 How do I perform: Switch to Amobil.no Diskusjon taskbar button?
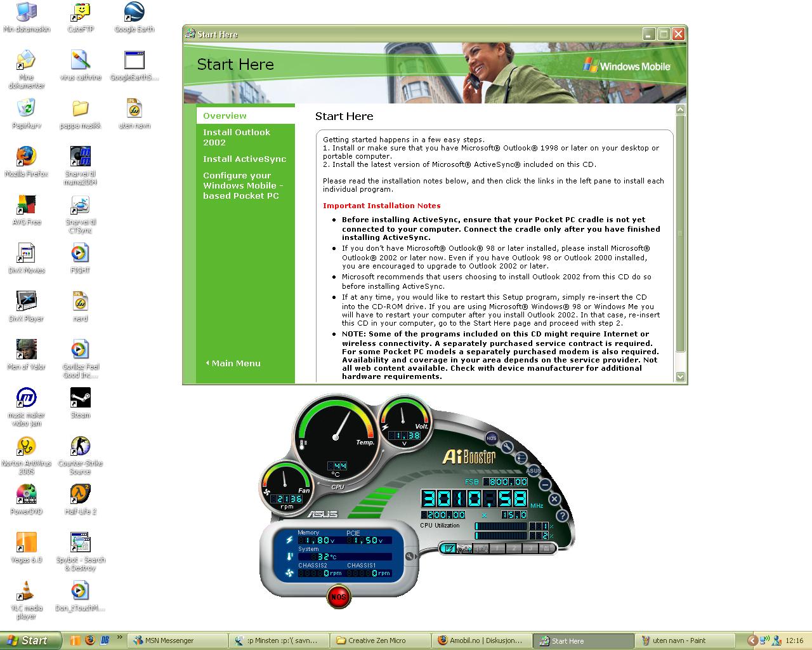481,640
